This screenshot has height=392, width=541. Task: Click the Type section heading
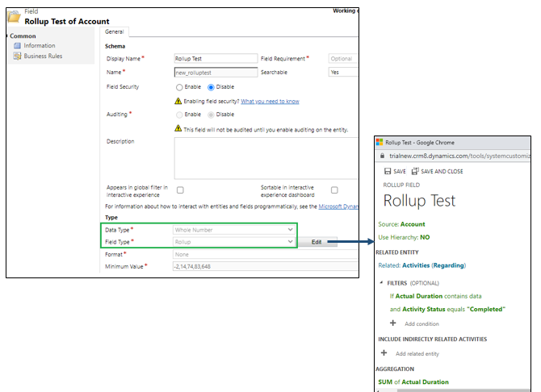(111, 217)
